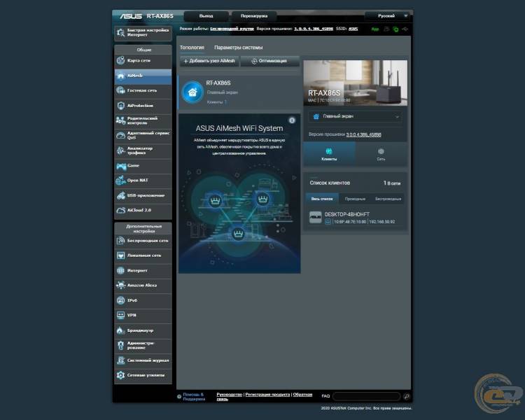Open the System Log icon
Screen dimensions: 525x420
(x=120, y=360)
